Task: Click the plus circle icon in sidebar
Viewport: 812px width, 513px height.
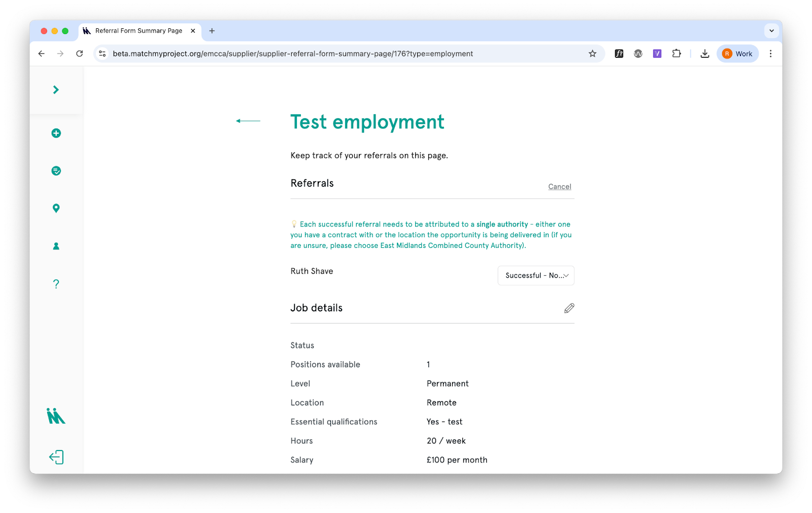Action: (x=56, y=133)
